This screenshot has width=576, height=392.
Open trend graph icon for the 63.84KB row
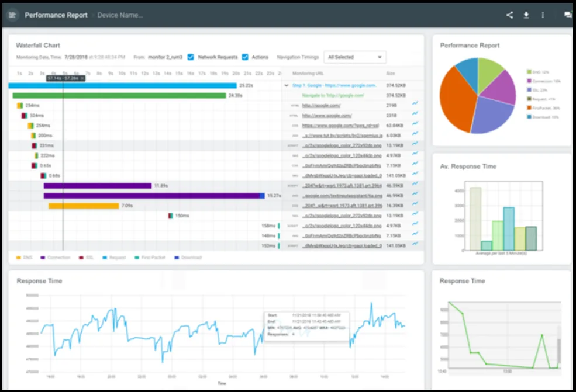pyautogui.click(x=415, y=123)
